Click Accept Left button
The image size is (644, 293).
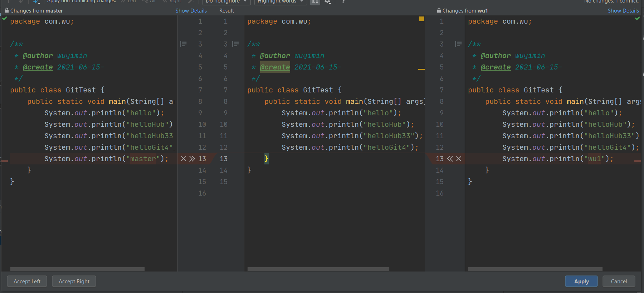tap(27, 281)
